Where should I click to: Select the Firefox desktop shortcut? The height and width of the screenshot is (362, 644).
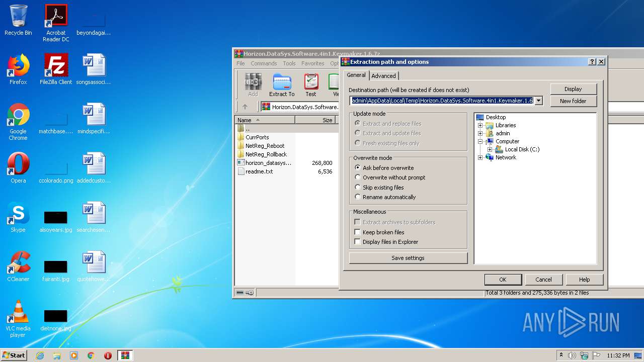(18, 69)
